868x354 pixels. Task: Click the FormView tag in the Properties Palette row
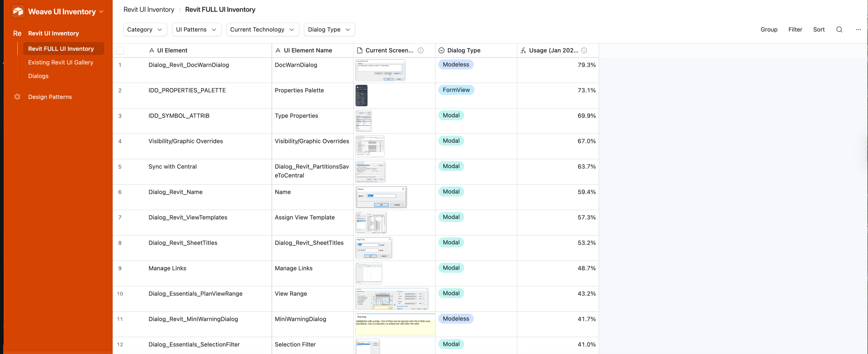[456, 90]
